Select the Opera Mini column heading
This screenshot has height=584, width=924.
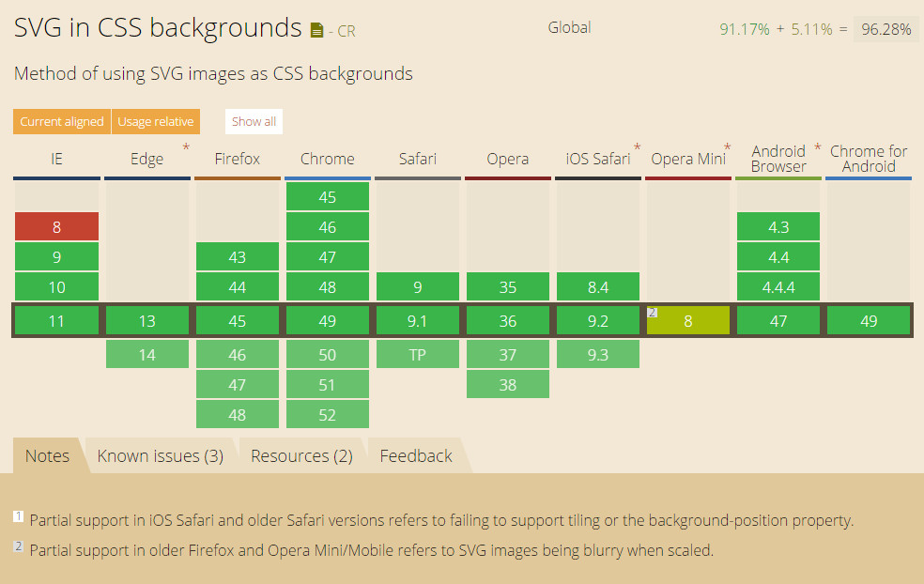coord(687,159)
